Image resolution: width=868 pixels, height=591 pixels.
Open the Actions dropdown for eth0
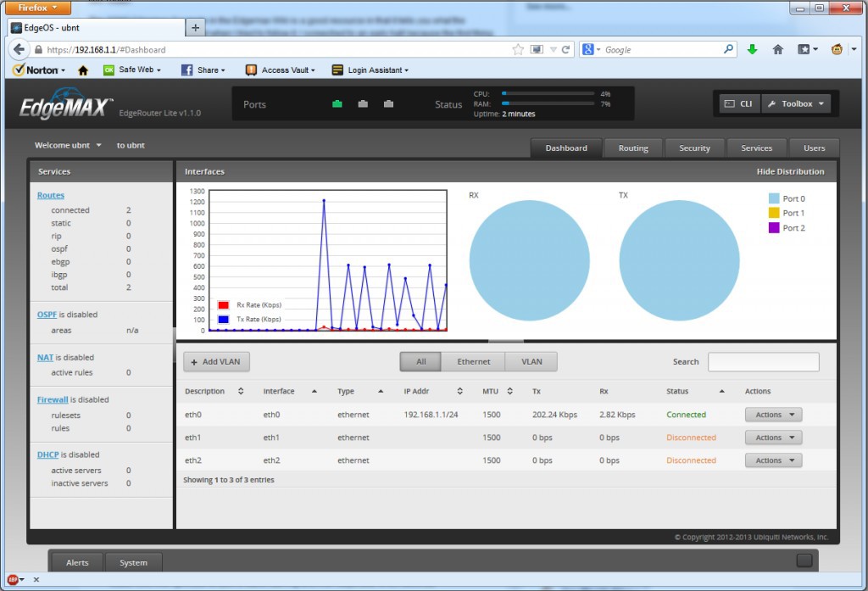pyautogui.click(x=773, y=415)
